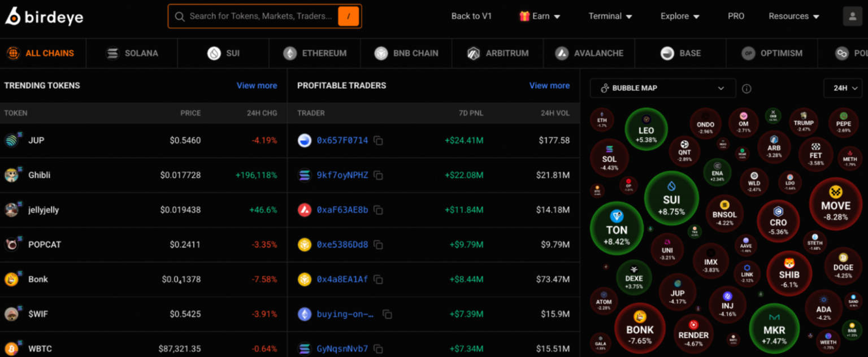Select the SUI bubble in bubble map

click(x=671, y=198)
